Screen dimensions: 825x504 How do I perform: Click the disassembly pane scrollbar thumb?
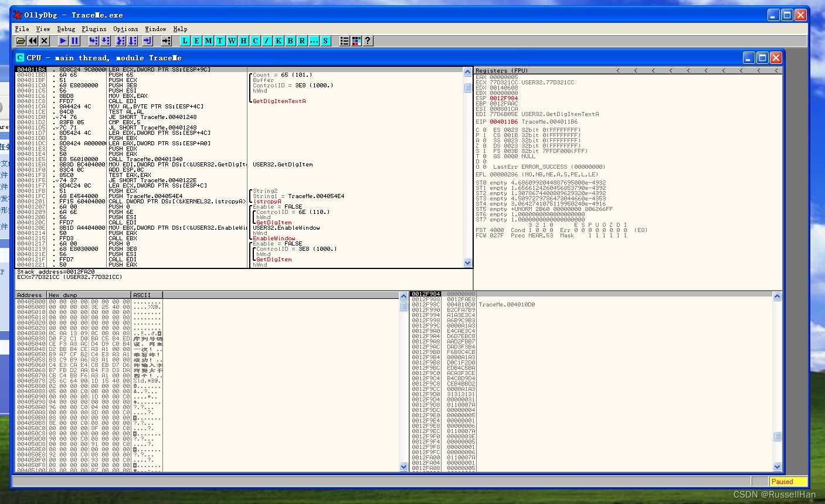click(x=467, y=87)
